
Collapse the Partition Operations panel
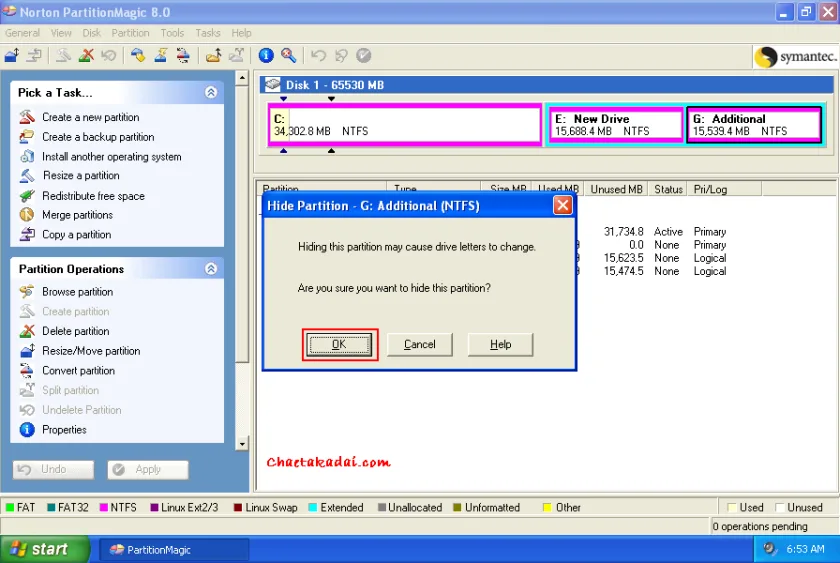pos(211,268)
